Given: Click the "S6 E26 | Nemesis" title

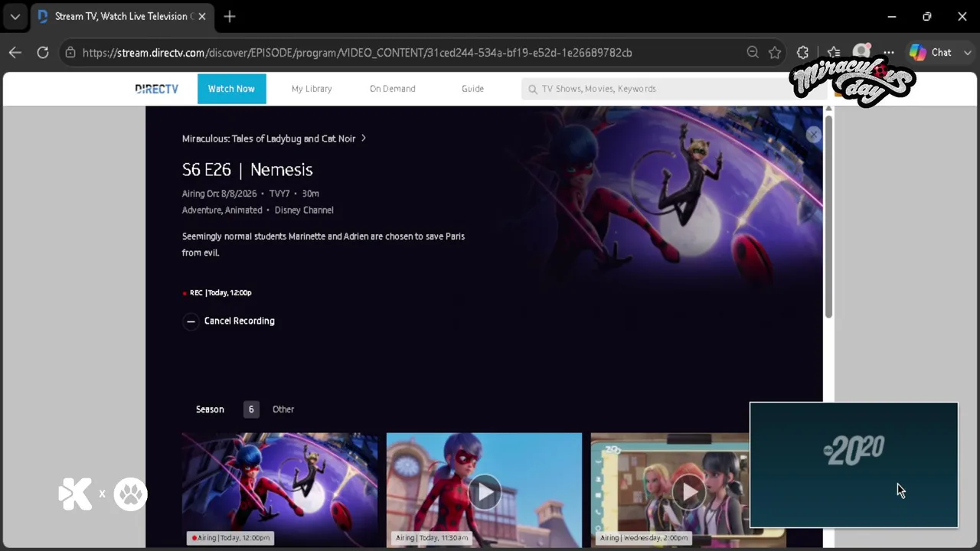Looking at the screenshot, I should pyautogui.click(x=247, y=170).
